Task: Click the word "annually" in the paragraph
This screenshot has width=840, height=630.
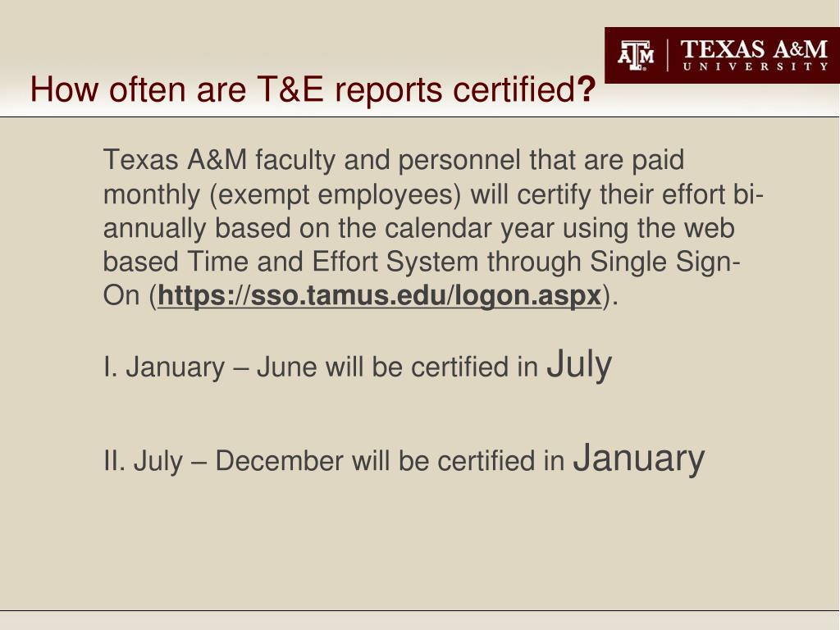Action: [154, 228]
